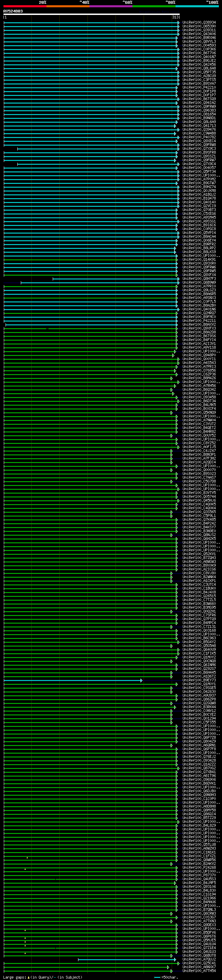Image resolution: width=222 pixels, height=980 pixels.
Task: Click the 'Large gaps' legend text
Action: pyautogui.click(x=15, y=977)
